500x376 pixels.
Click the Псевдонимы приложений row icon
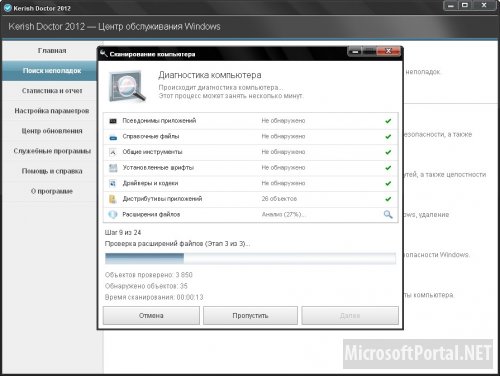pyautogui.click(x=113, y=121)
